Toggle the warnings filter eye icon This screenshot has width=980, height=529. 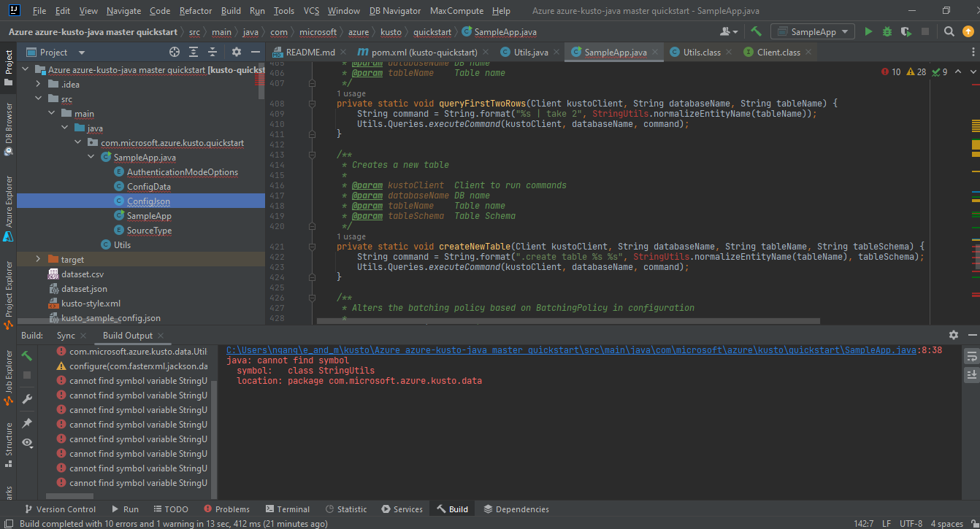click(x=27, y=441)
